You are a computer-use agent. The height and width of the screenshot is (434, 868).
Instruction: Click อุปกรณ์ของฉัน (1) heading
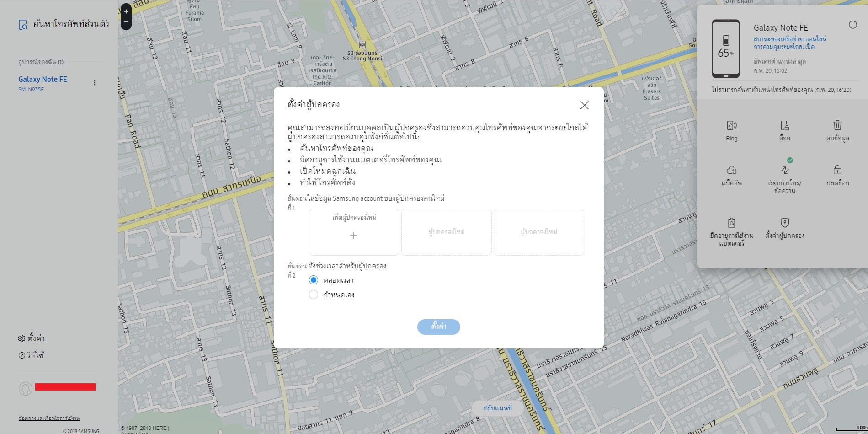[x=41, y=62]
